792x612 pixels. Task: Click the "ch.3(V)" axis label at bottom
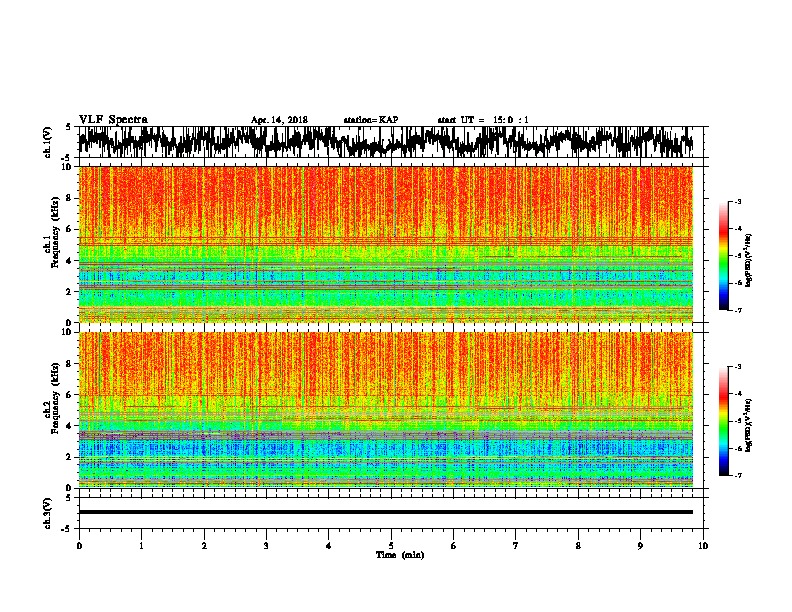tap(47, 513)
